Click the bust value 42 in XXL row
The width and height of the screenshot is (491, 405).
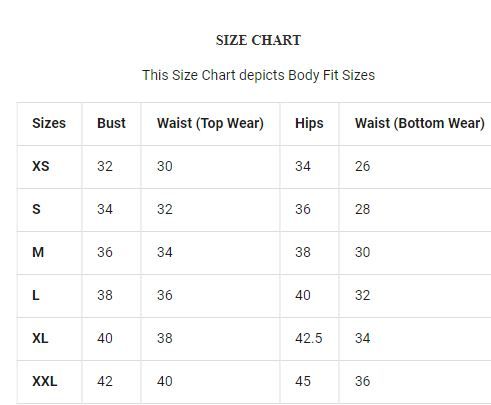(105, 381)
